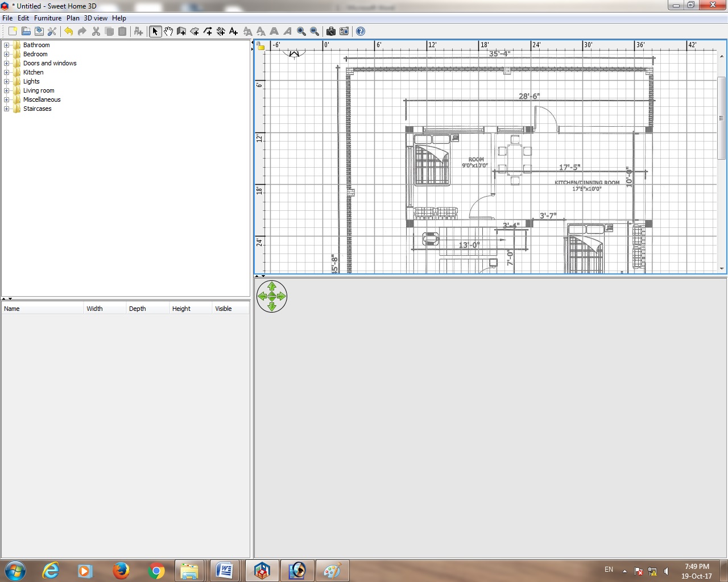Click the Increase text size icon
Screen dimensions: 728x582
pyautogui.click(x=247, y=31)
